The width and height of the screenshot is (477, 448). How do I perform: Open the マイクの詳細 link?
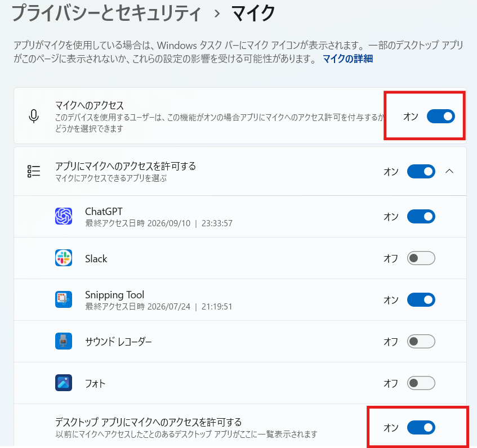[x=347, y=59]
